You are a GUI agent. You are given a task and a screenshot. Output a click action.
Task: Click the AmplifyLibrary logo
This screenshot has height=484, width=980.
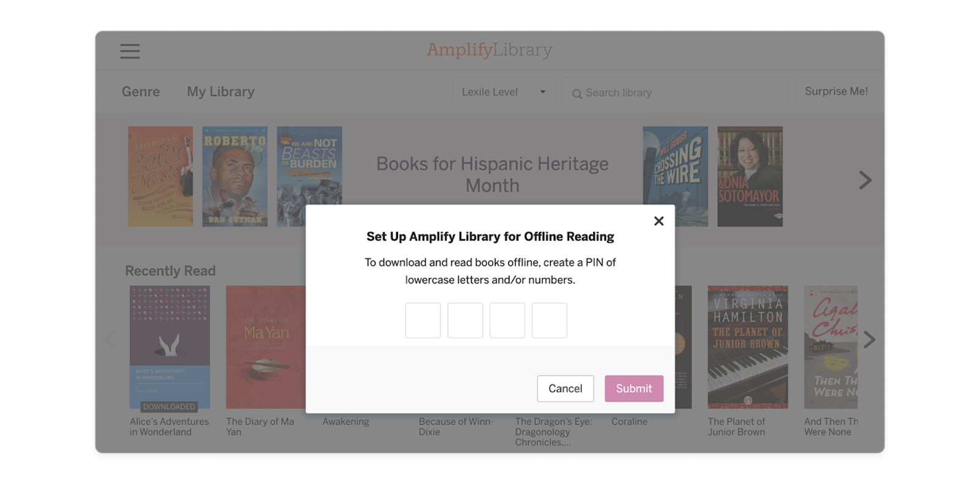point(490,50)
